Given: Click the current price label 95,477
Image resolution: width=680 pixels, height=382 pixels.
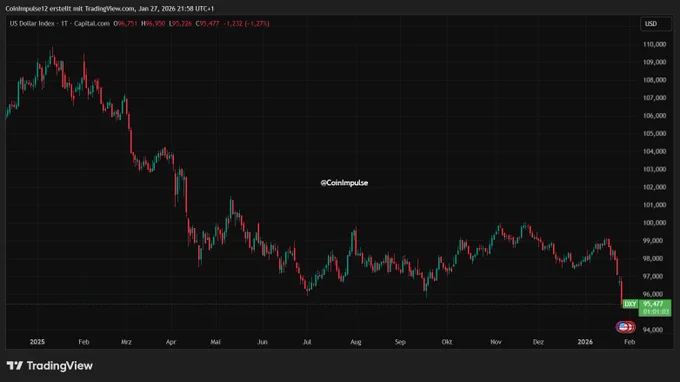Looking at the screenshot, I should tap(653, 304).
